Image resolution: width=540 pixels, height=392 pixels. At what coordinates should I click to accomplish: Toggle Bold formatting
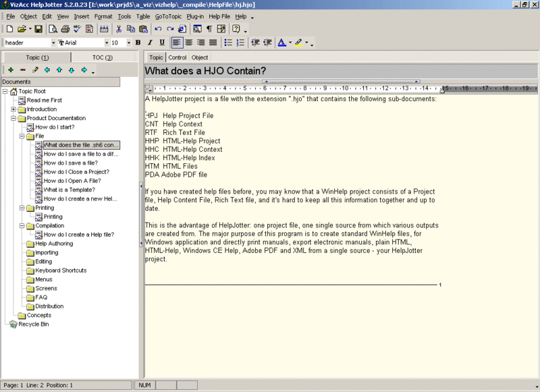138,43
